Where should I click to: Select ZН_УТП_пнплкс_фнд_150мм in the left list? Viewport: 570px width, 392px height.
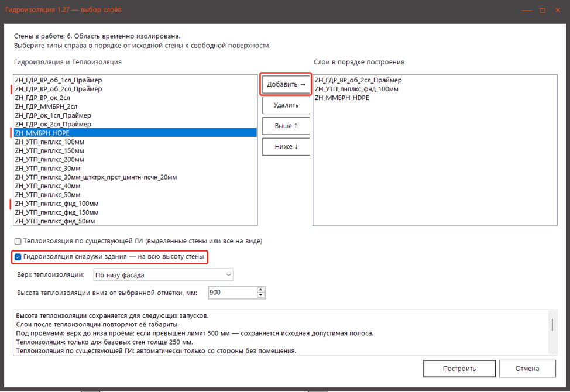tap(135, 212)
